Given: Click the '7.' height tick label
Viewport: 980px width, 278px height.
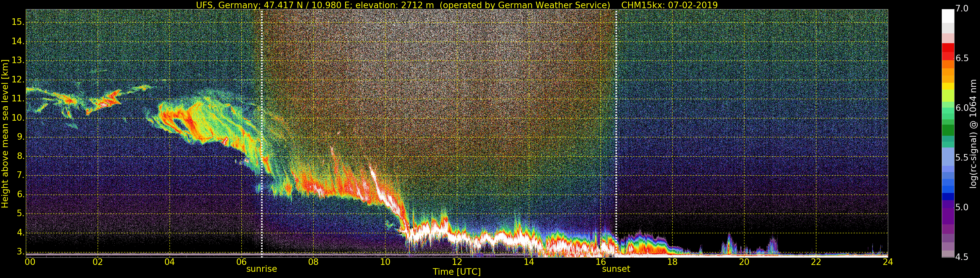Looking at the screenshot, I should [x=20, y=175].
